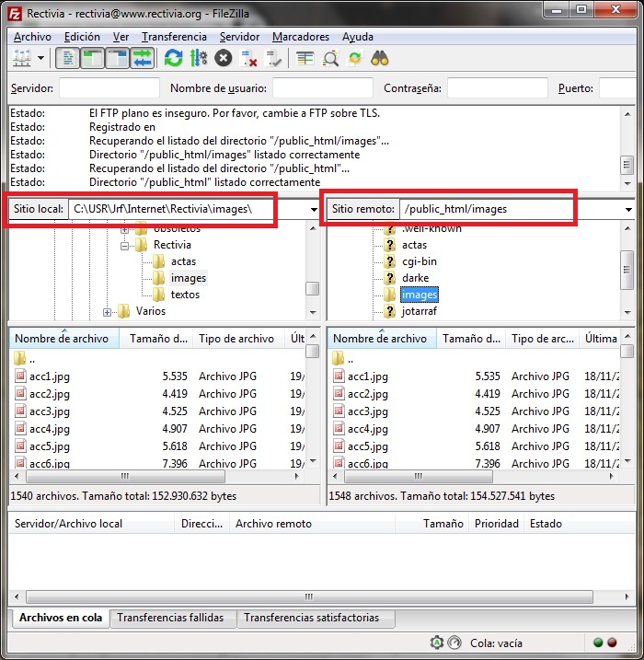Image resolution: width=644 pixels, height=660 pixels.
Task: Click the local Tipo de archivo column header
Action: (236, 339)
